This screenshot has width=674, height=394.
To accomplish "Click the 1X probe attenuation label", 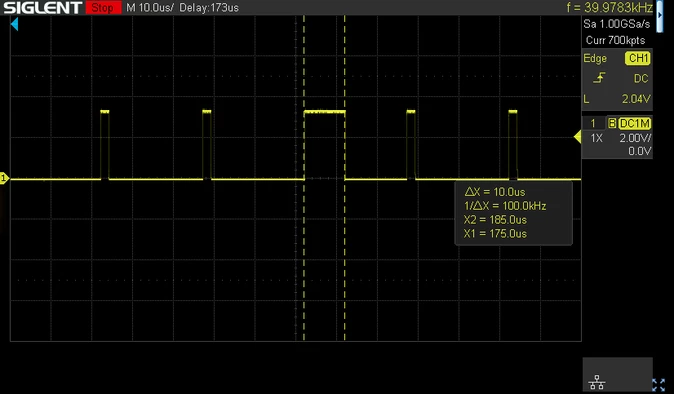I will tap(596, 138).
